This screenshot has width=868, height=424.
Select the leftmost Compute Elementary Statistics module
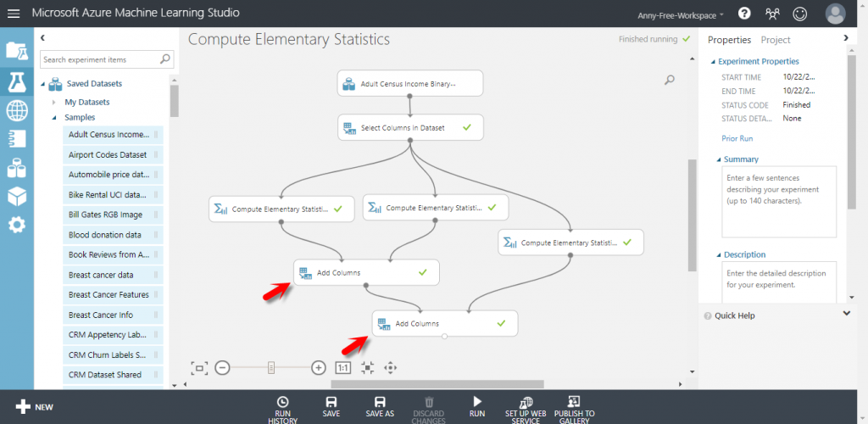click(281, 209)
